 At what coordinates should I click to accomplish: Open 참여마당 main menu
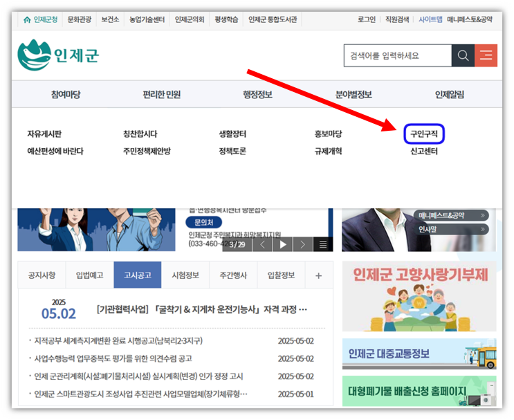pyautogui.click(x=66, y=94)
